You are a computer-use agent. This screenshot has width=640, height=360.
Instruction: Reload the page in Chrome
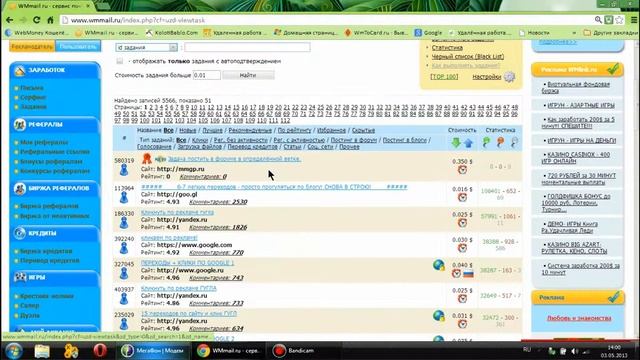coord(36,20)
